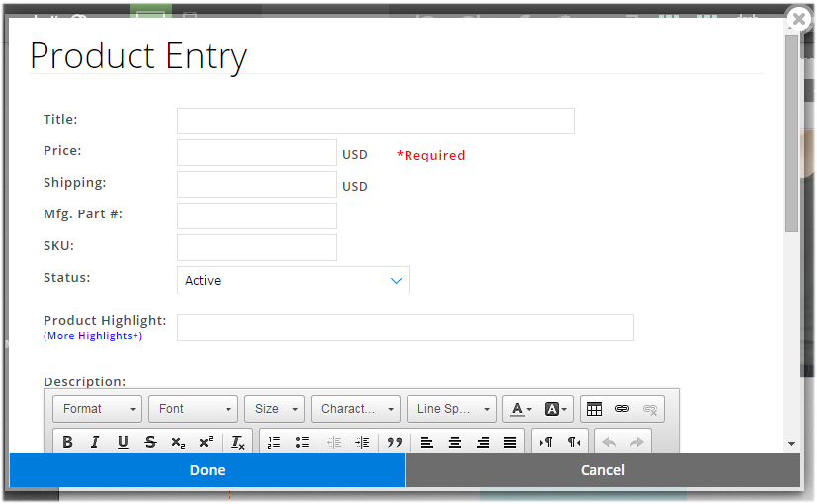817x504 pixels.
Task: Click the Product Entry heading
Action: [138, 56]
